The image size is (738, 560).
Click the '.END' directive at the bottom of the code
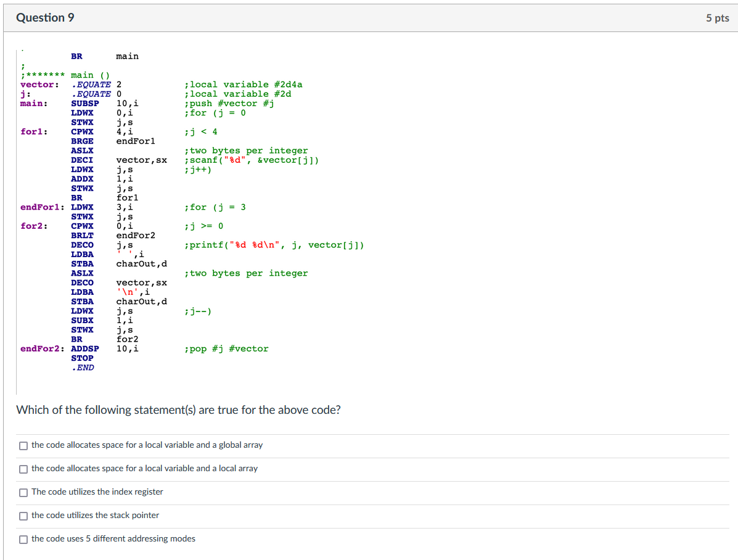coord(83,368)
